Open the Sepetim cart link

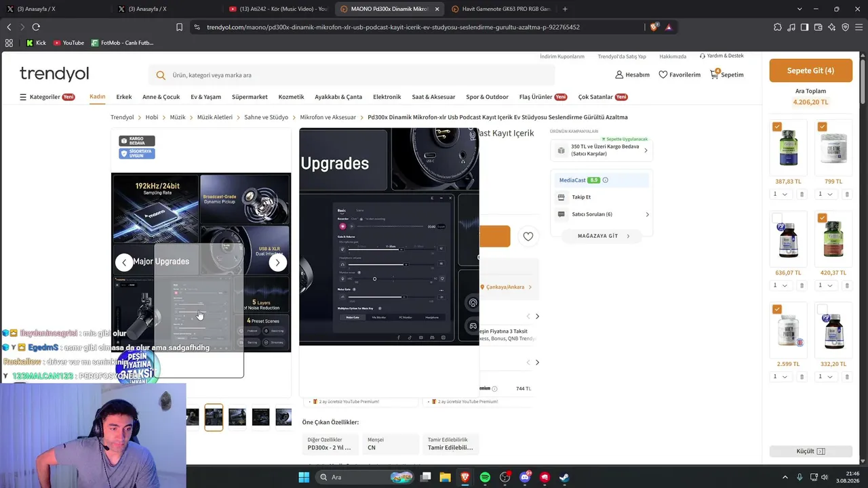point(727,75)
